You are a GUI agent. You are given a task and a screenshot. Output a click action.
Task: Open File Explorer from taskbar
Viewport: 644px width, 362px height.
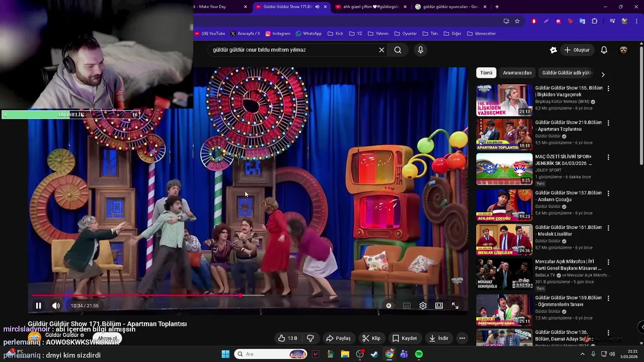(345, 354)
